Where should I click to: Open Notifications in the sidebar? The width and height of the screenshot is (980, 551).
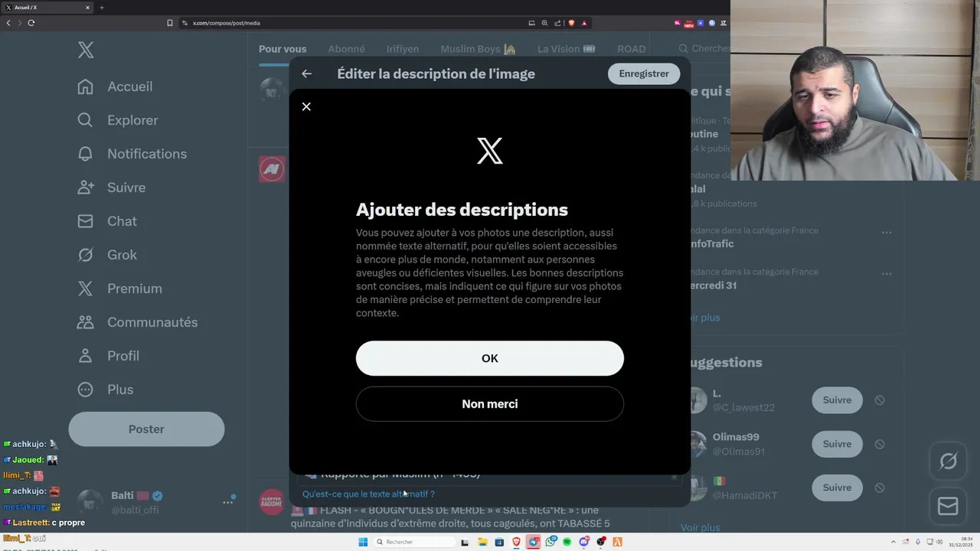(x=132, y=154)
